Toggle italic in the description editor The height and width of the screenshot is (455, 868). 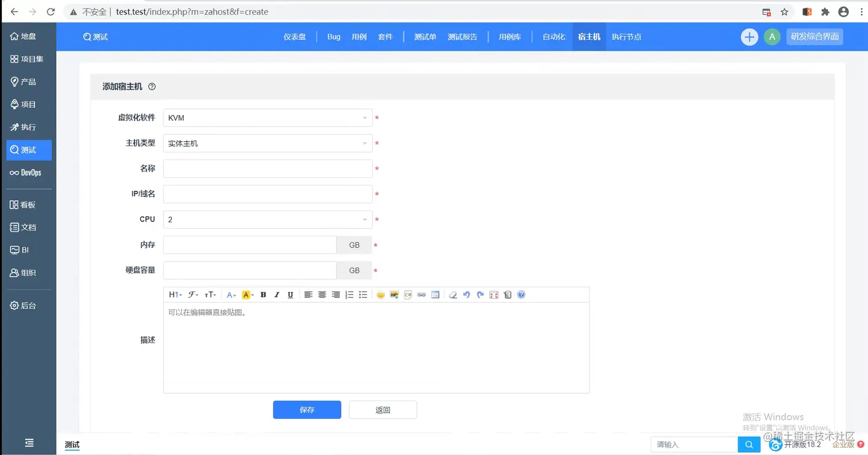(277, 295)
